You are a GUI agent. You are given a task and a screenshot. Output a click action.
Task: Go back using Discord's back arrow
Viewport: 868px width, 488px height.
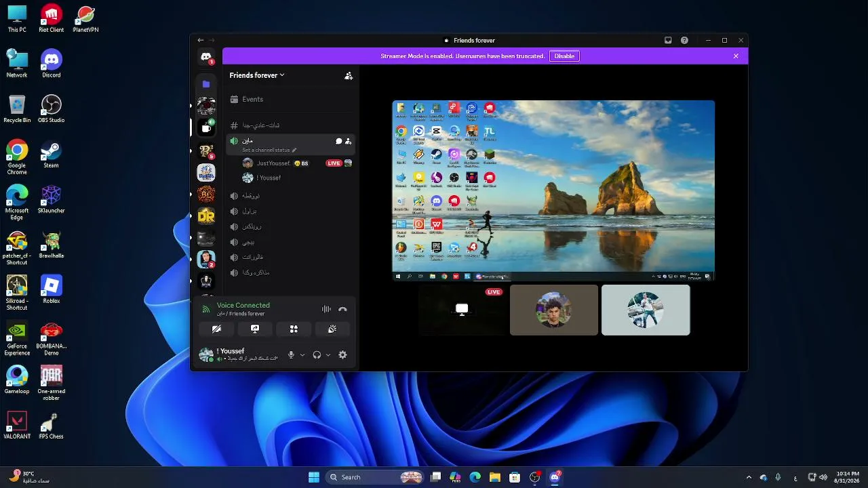click(x=201, y=41)
